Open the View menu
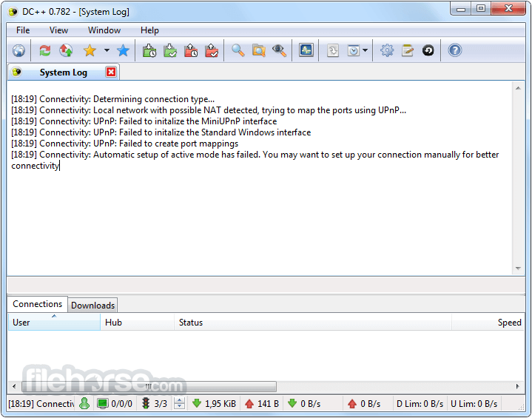 [58, 30]
